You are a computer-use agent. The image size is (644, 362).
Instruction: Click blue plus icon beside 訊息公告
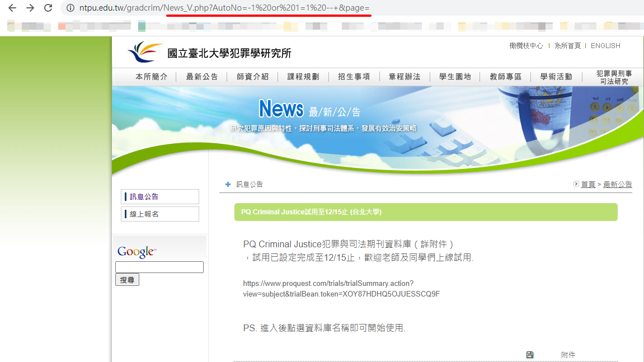click(228, 185)
